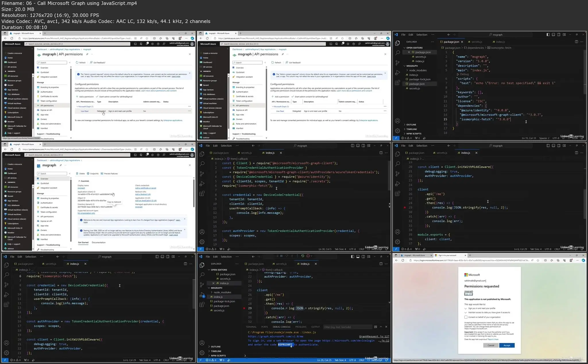Open the File menu in the package.json VS Code frame
The height and width of the screenshot is (364, 588).
(x=403, y=35)
